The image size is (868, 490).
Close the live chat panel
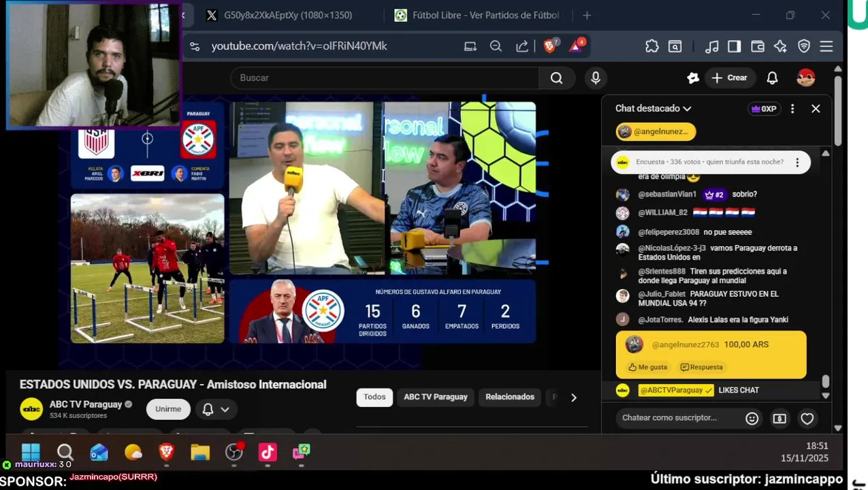tap(816, 109)
